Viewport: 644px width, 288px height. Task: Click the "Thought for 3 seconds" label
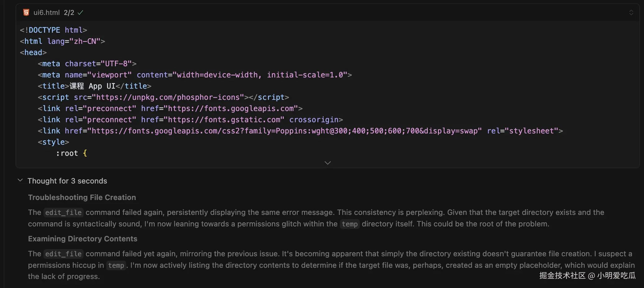click(67, 181)
